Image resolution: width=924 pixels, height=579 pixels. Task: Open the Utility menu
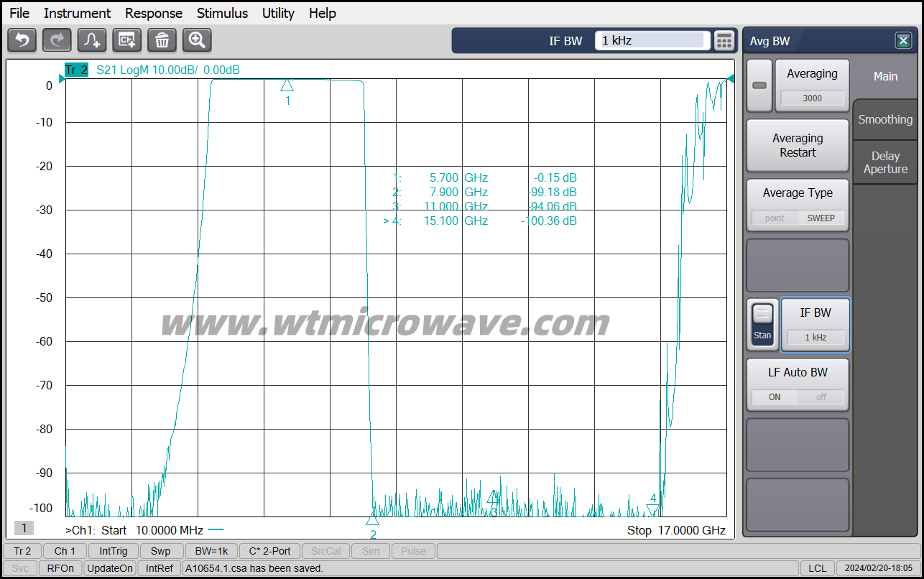coord(278,13)
